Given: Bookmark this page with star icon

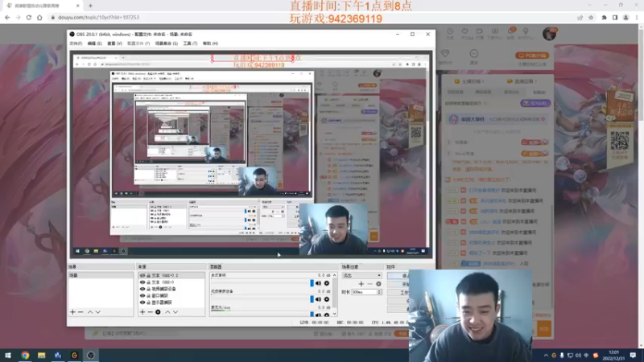Looking at the screenshot, I should (x=591, y=18).
